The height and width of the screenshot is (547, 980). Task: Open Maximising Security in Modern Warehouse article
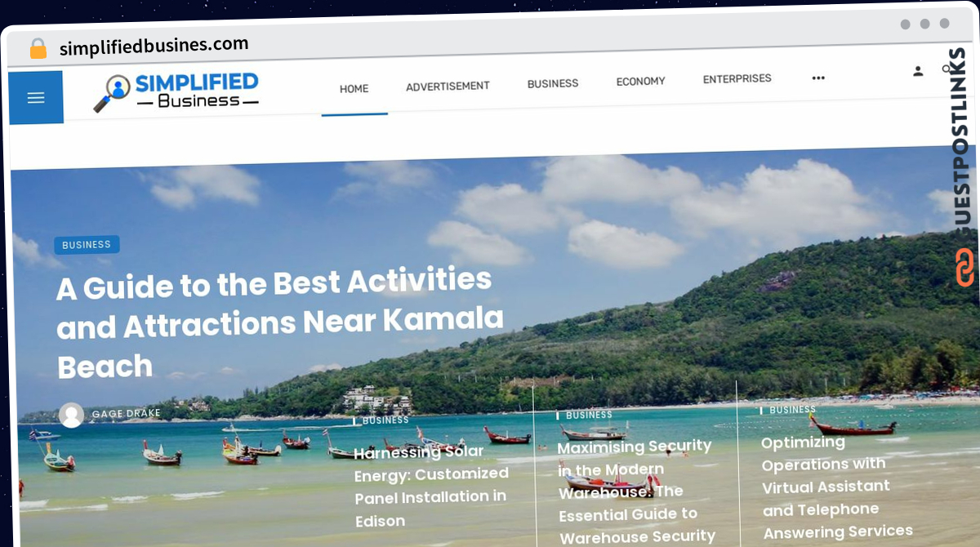pos(636,491)
